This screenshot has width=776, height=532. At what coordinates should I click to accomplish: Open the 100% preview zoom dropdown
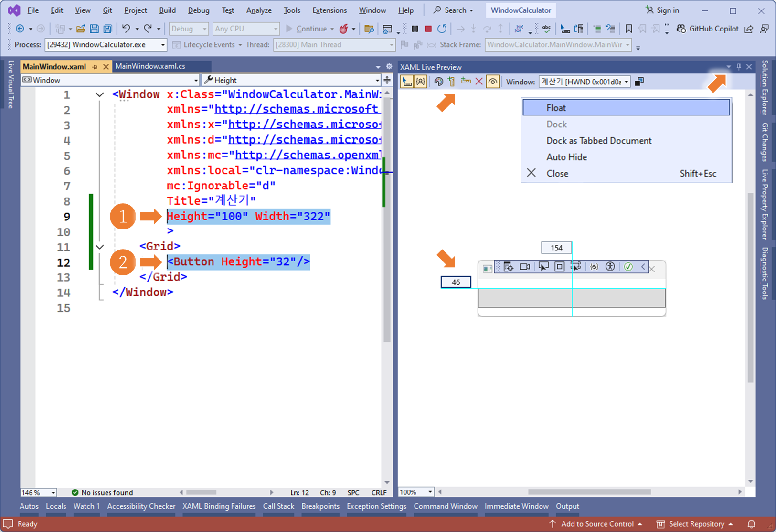tap(416, 492)
